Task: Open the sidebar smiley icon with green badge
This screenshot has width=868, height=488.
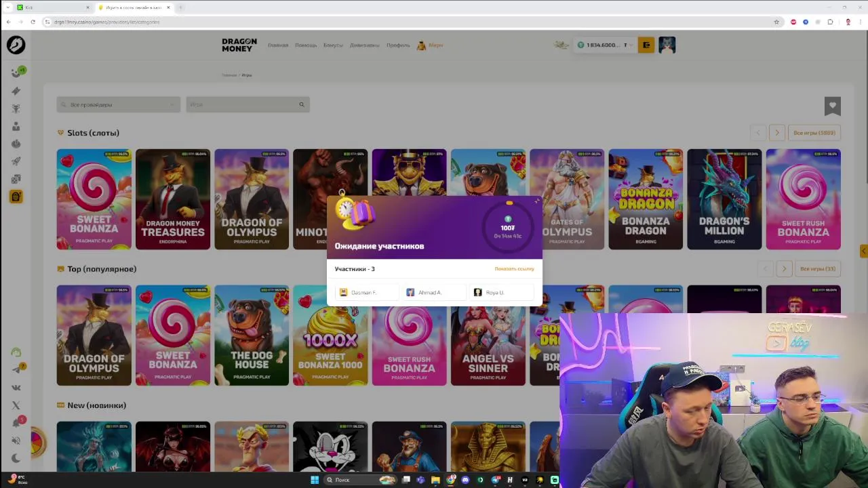Action: (17, 72)
